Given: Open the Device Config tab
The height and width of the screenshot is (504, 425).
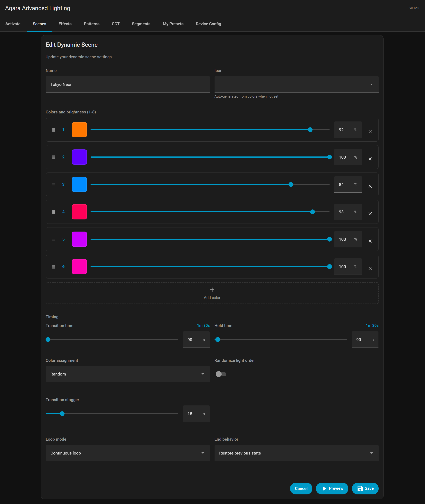Looking at the screenshot, I should coord(208,24).
